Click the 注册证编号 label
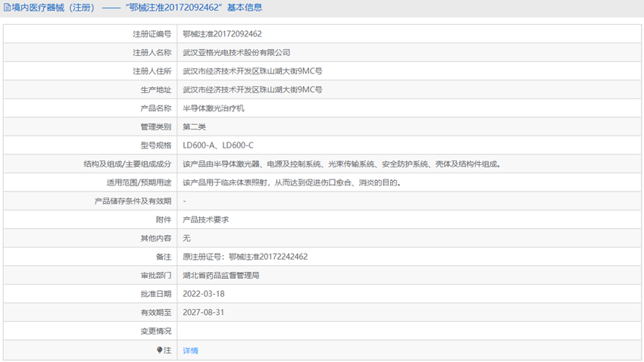The image size is (644, 362). coord(152,34)
